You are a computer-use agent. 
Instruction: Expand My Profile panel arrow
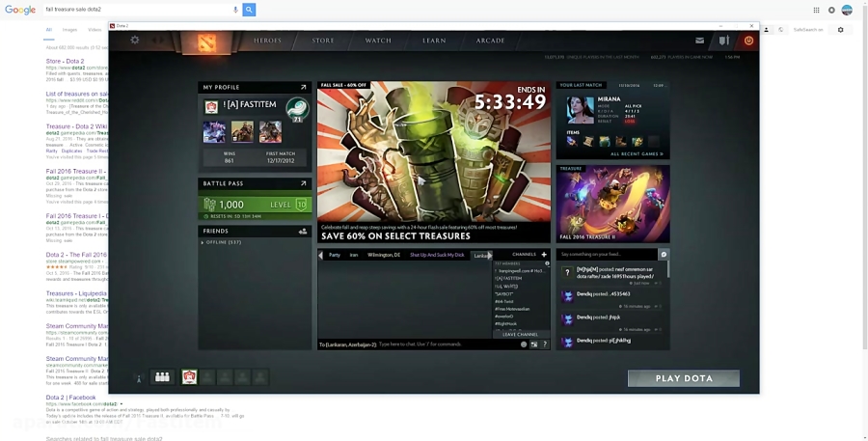click(303, 87)
